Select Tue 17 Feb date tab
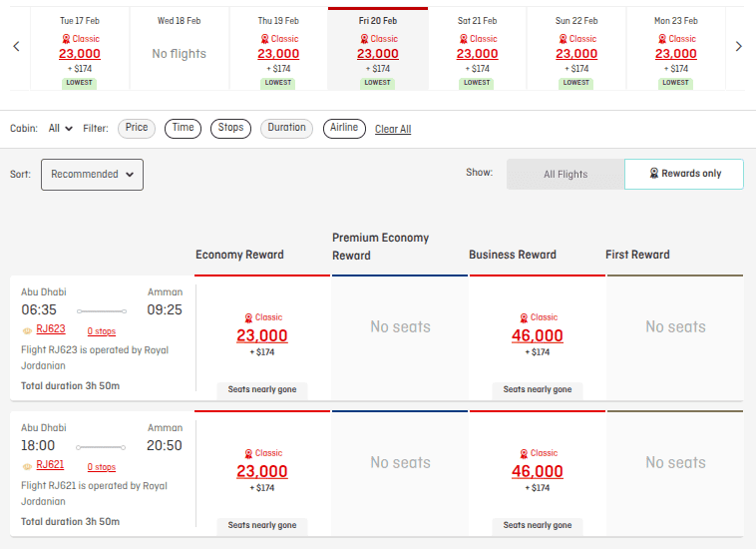The height and width of the screenshot is (549, 756). [x=80, y=49]
